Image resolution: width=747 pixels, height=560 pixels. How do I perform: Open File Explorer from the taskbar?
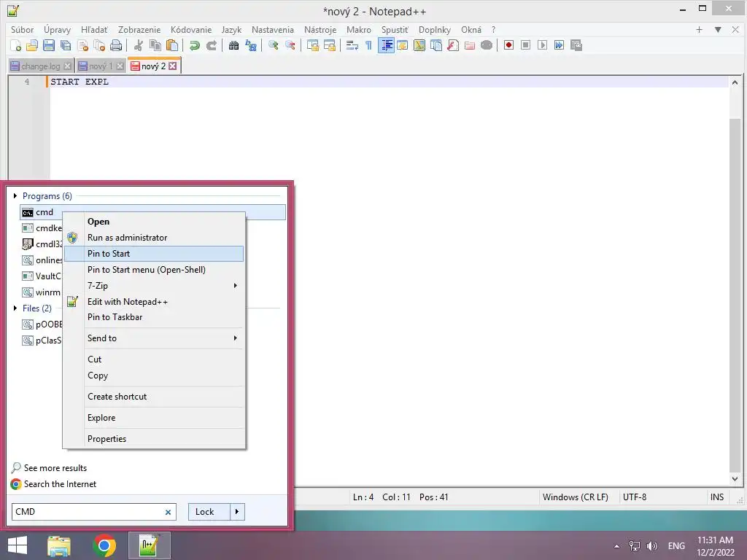pos(59,545)
